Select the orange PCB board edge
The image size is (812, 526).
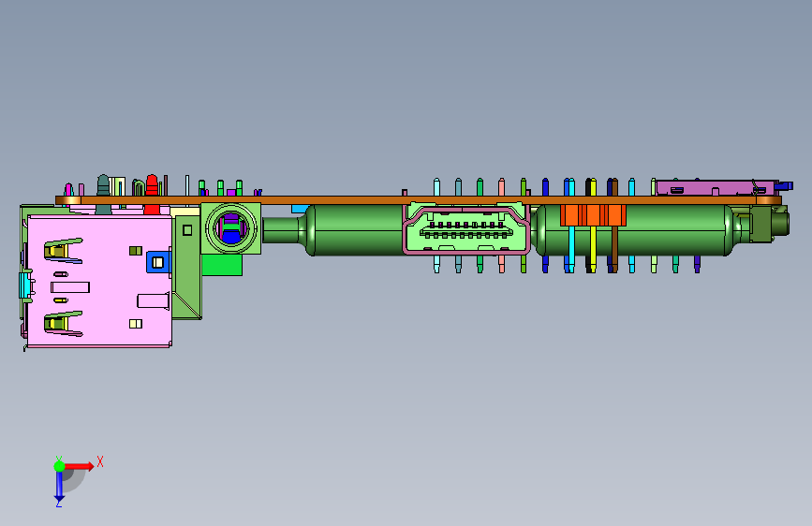pos(418,200)
